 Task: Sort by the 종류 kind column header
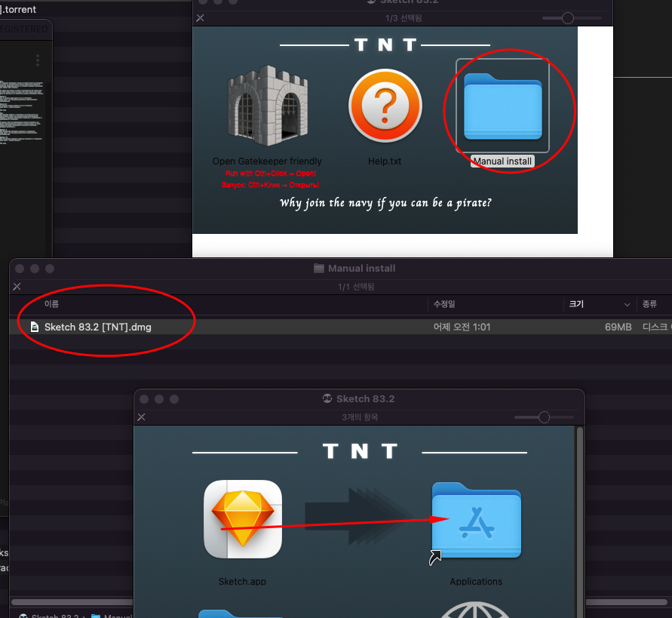pyautogui.click(x=649, y=304)
